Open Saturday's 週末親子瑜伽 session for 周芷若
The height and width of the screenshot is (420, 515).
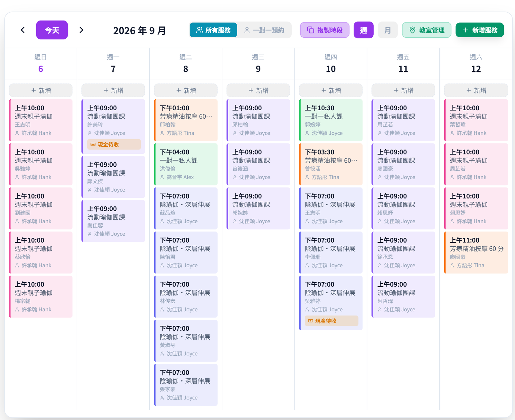click(x=476, y=164)
